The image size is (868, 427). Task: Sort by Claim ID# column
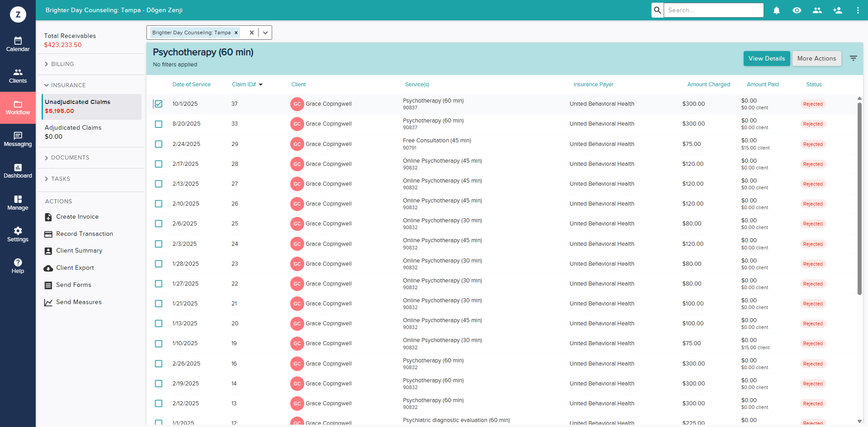click(247, 84)
